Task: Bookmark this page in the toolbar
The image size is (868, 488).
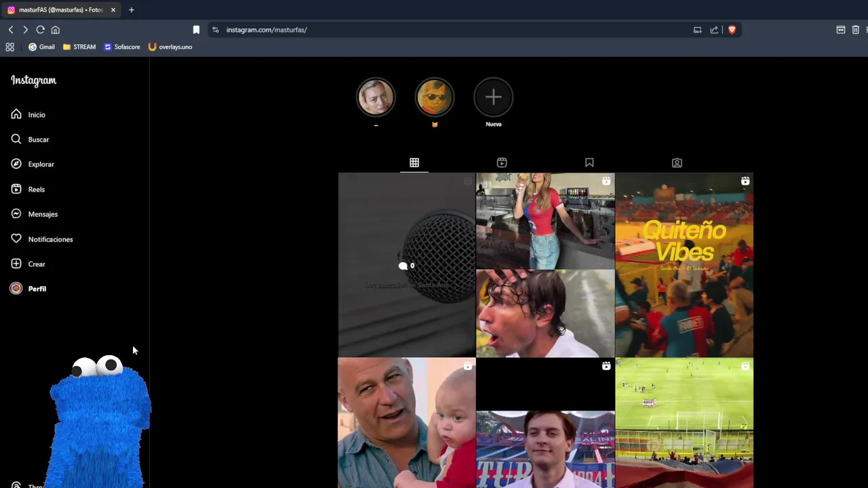Action: [196, 30]
